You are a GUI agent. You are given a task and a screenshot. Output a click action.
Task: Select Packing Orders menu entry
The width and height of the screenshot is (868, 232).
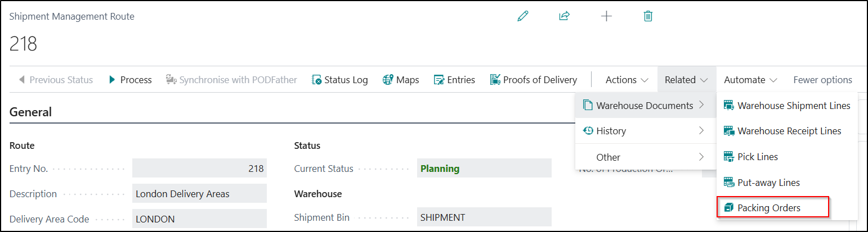click(769, 208)
